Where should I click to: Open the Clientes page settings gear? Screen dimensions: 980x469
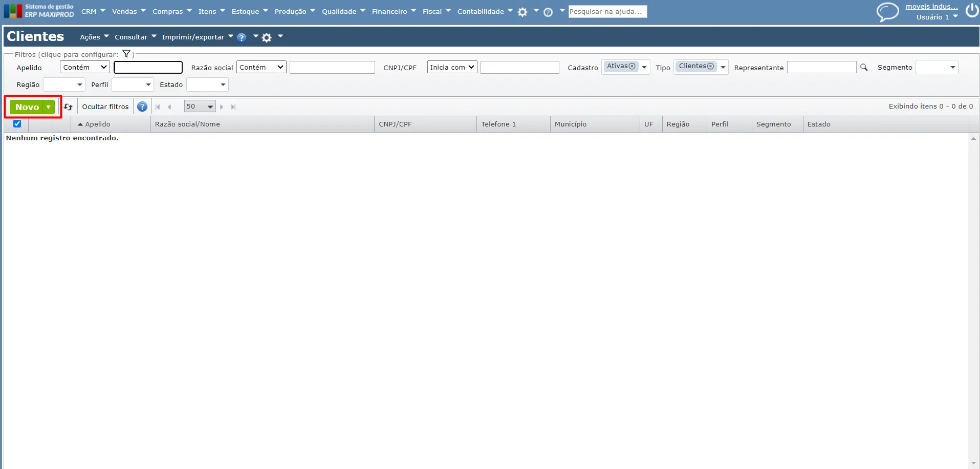coord(267,37)
